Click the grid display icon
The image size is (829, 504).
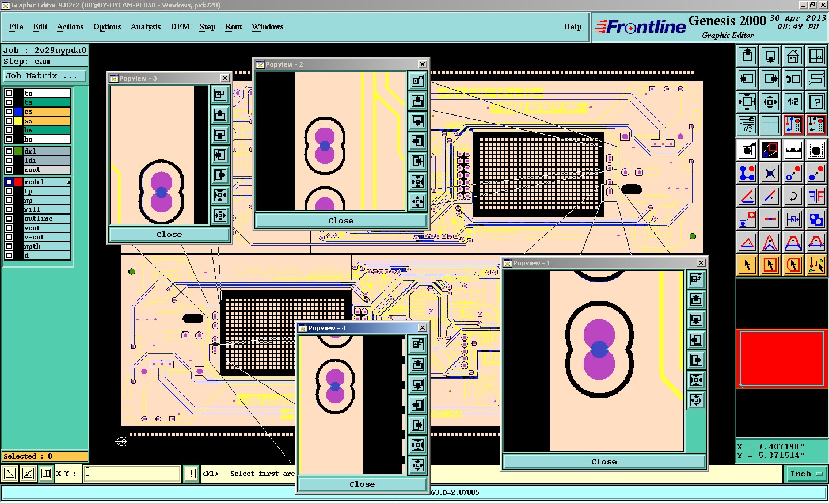click(770, 125)
